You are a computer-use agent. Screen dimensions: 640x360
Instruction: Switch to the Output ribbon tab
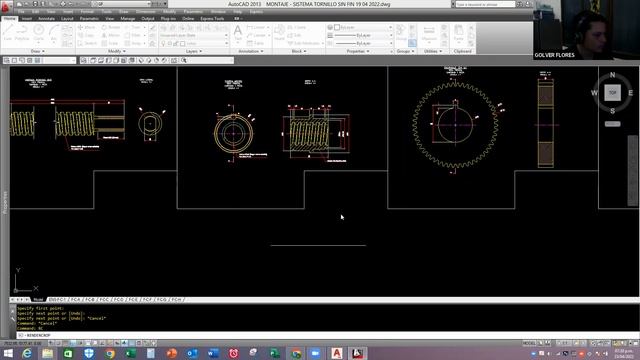point(148,19)
